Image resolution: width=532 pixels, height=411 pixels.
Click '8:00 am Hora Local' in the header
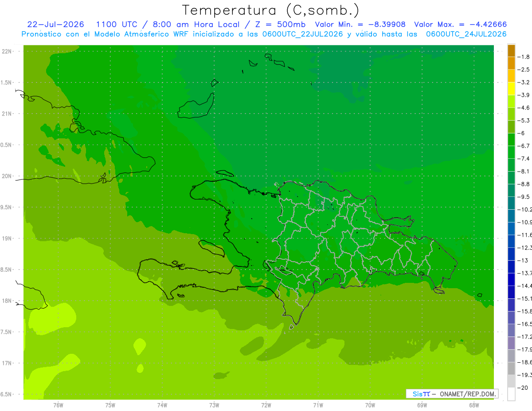[x=196, y=24]
